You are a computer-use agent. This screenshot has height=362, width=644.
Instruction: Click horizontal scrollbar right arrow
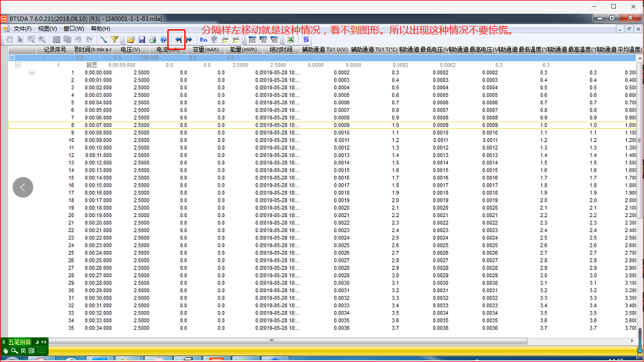tap(632, 341)
